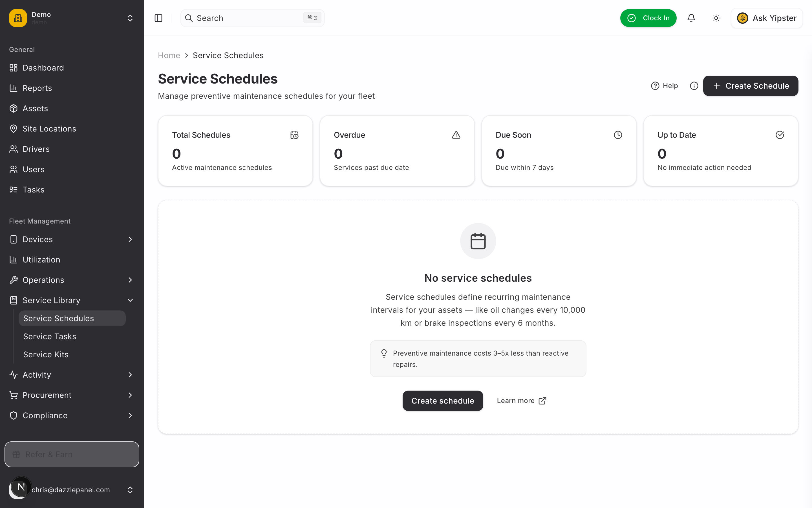The height and width of the screenshot is (508, 812).
Task: Open the notifications bell
Action: coord(691,18)
